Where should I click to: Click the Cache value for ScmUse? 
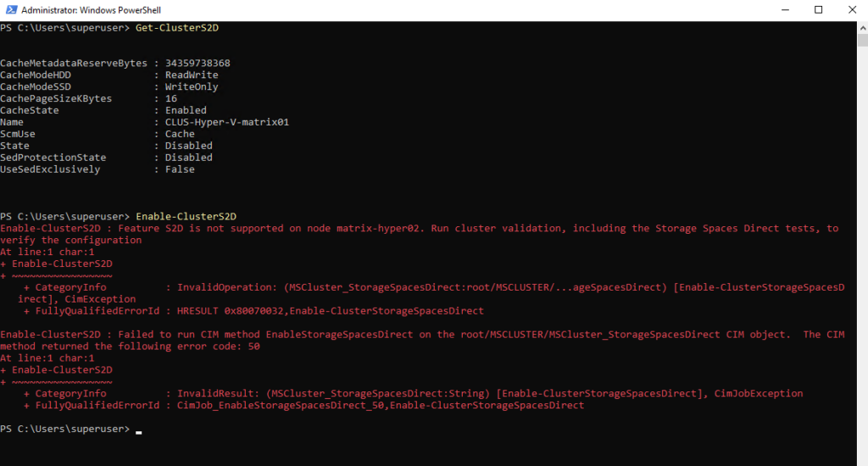pyautogui.click(x=180, y=134)
